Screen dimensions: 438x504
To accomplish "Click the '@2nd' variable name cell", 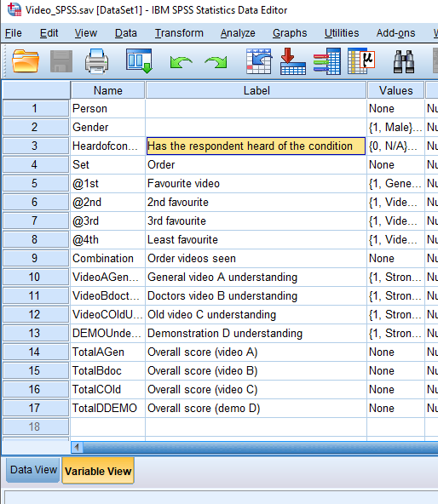I will [x=108, y=202].
